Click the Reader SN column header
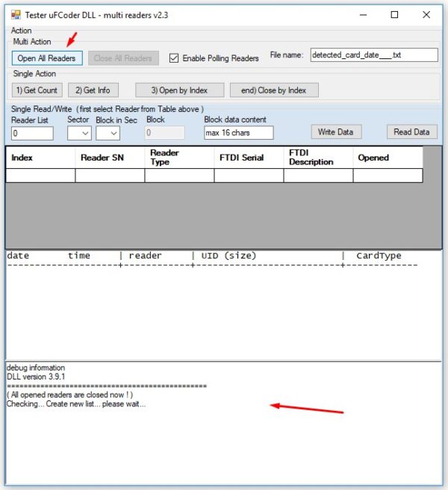Viewport: 448px width, 490px height. 110,158
